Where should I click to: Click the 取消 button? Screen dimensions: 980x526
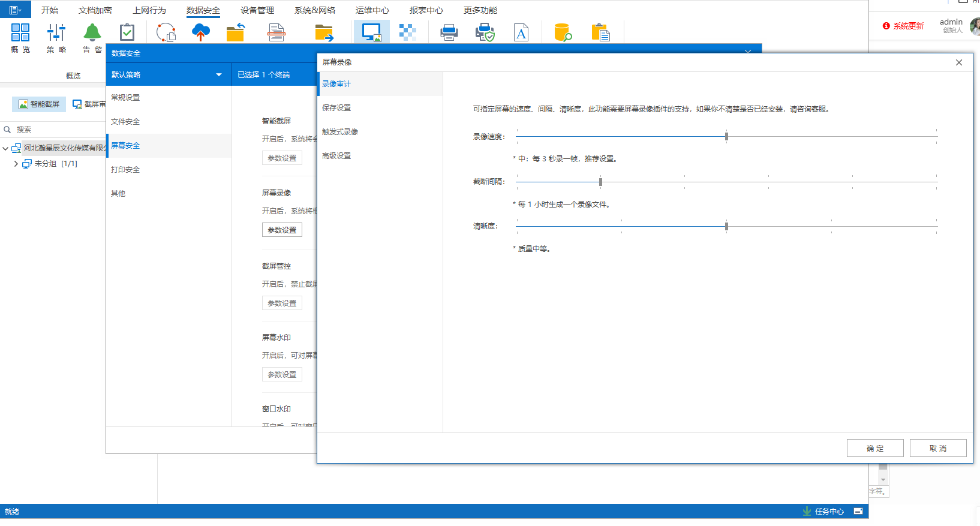tap(937, 449)
